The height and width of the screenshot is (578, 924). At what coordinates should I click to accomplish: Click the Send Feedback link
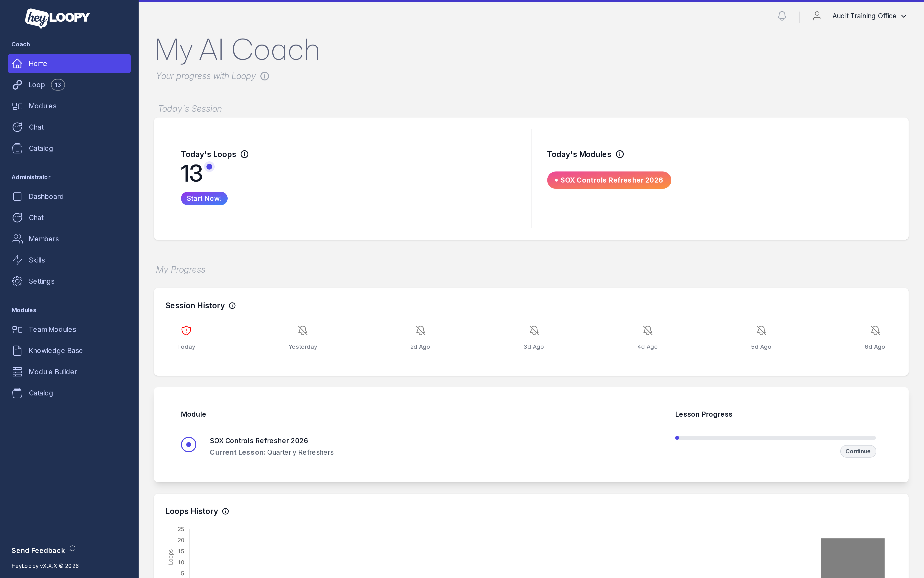point(38,551)
